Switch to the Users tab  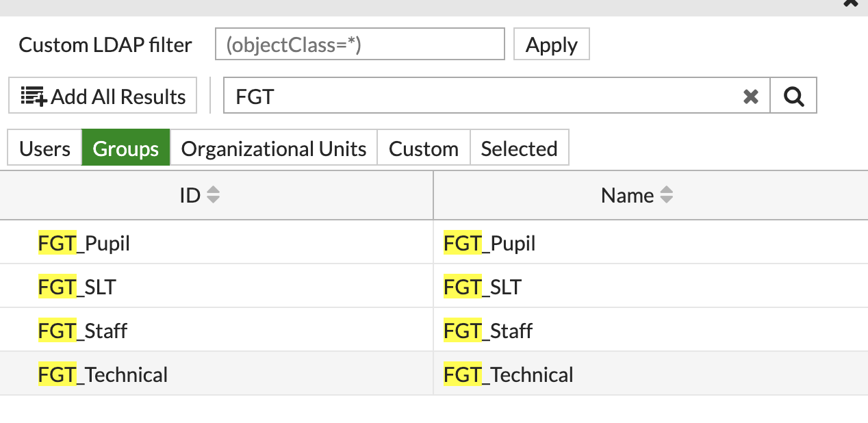(44, 147)
